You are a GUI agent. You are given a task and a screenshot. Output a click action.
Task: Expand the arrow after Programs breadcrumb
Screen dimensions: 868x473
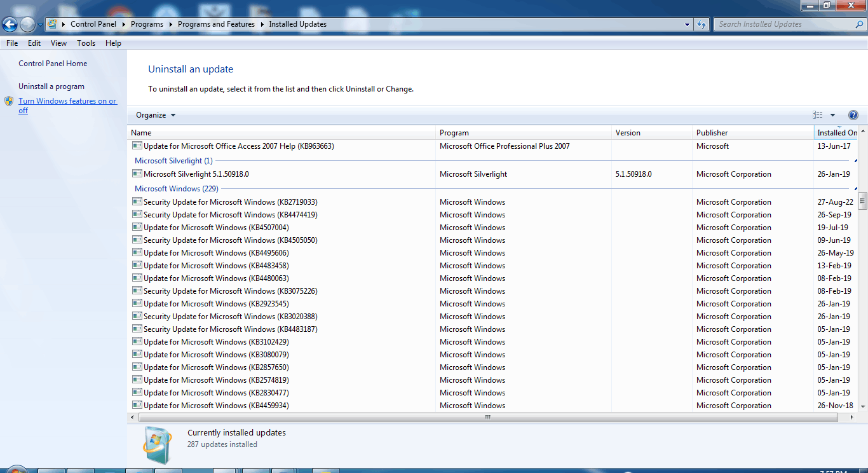click(170, 24)
